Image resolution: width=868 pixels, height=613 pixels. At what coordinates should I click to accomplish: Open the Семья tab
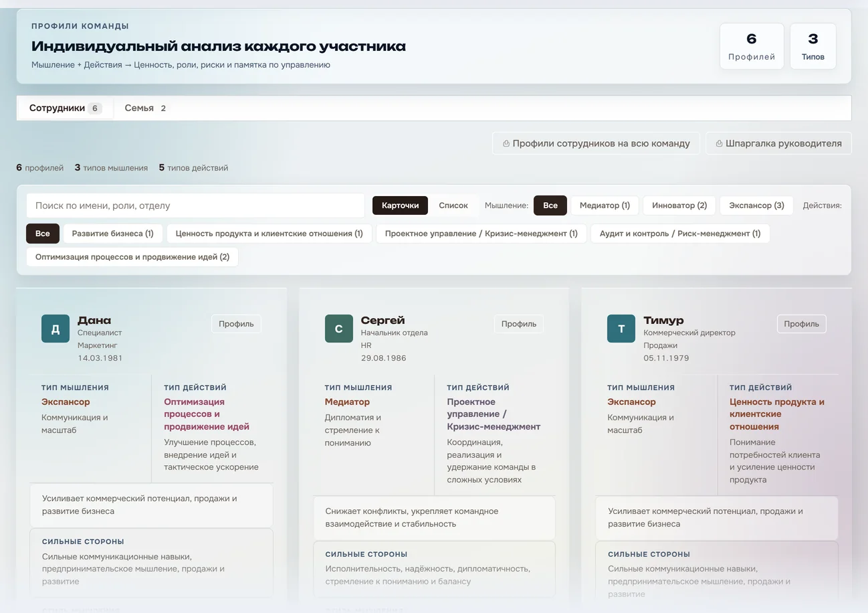[145, 108]
